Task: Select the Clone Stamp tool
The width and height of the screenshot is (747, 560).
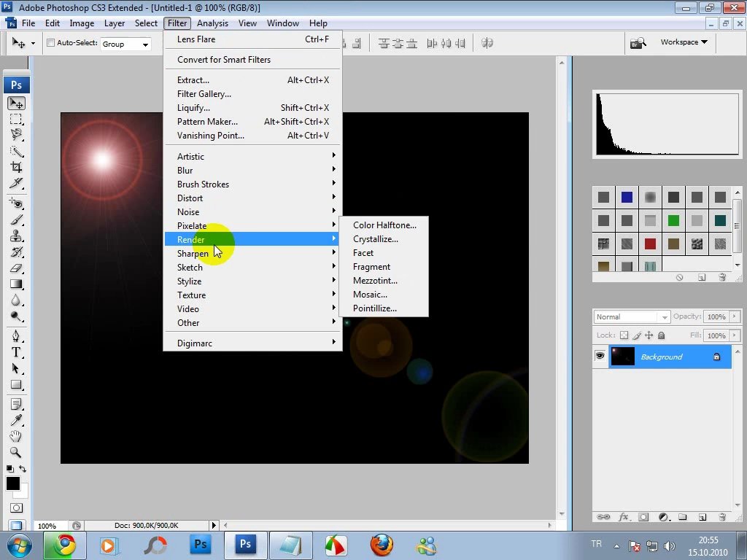Action: [x=16, y=236]
